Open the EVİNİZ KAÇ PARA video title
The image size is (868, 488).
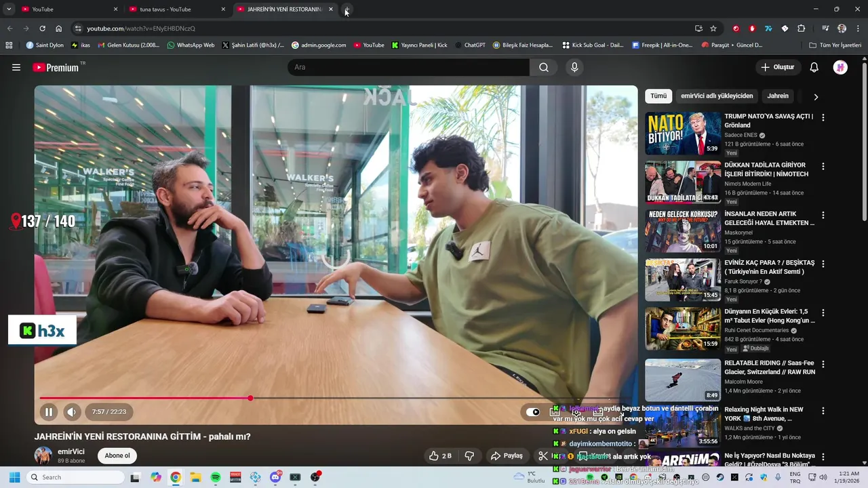[x=770, y=267]
